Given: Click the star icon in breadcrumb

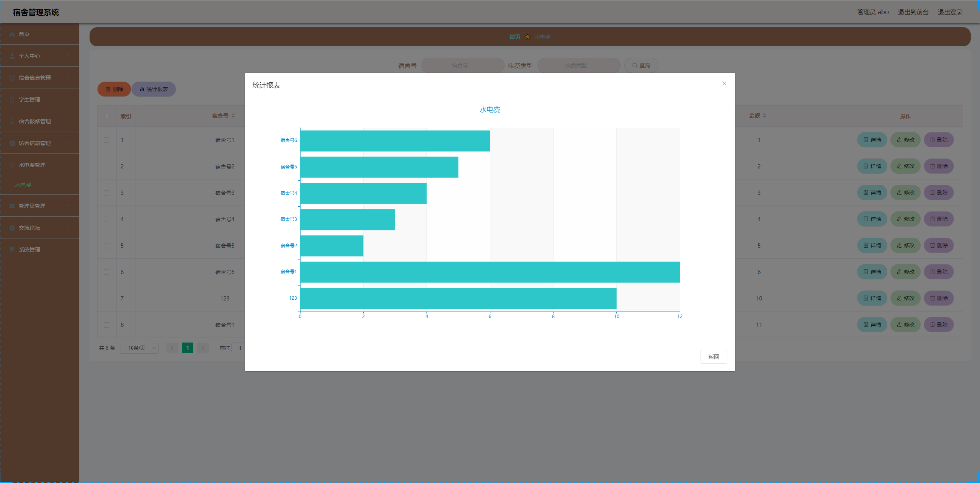Looking at the screenshot, I should click(528, 37).
